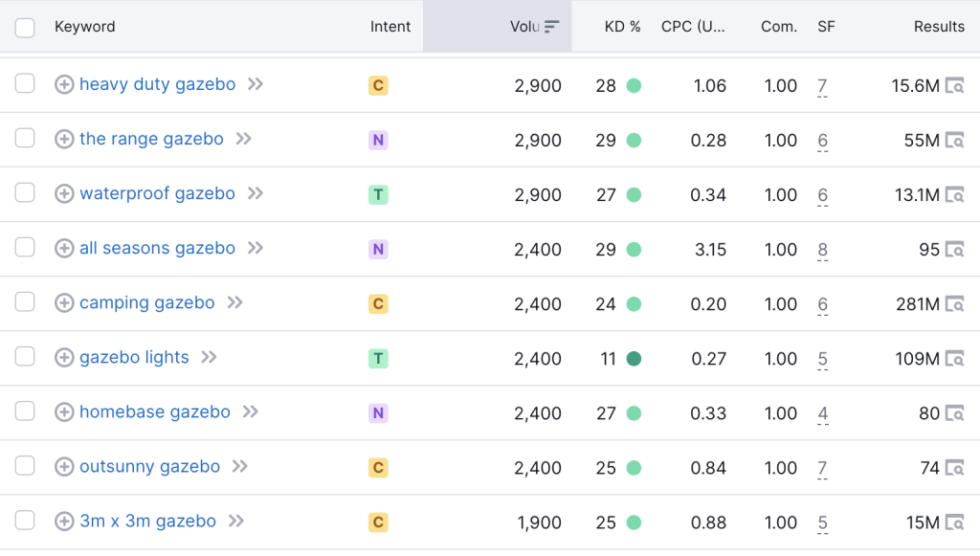Viewport: 980px width, 556px height.
Task: Expand waterproof gazebo double-chevron arrows
Action: (x=255, y=193)
